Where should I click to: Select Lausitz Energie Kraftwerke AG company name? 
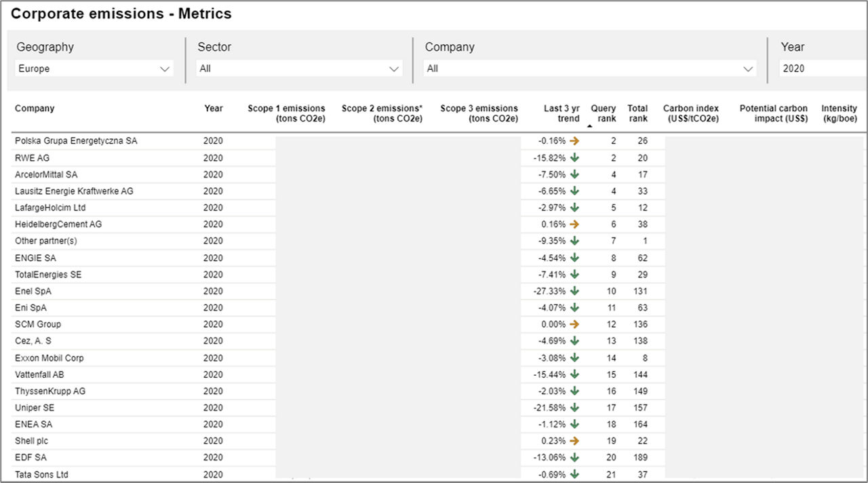coord(74,191)
